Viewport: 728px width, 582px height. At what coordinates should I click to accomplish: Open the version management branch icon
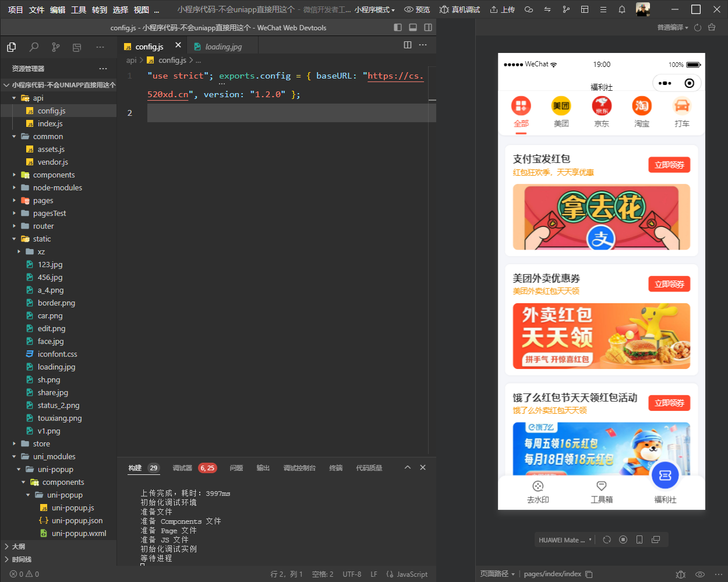(x=566, y=9)
